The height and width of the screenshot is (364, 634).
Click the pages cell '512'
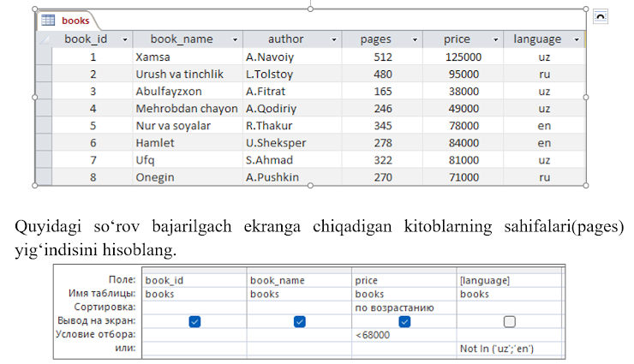click(x=382, y=57)
